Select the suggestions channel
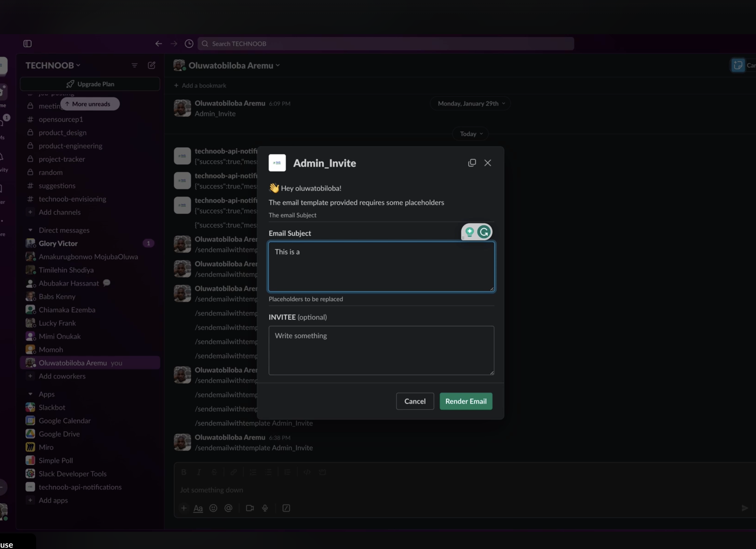The width and height of the screenshot is (756, 549). pos(57,186)
